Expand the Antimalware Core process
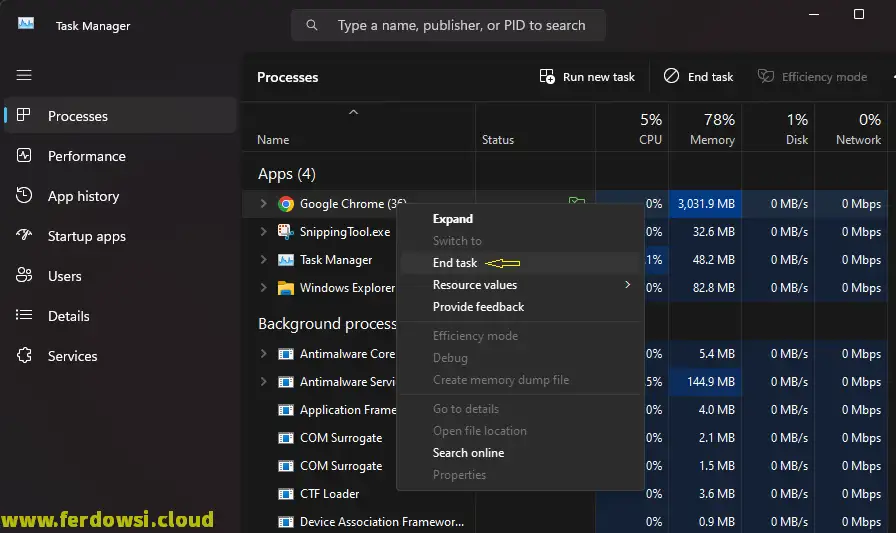The image size is (896, 533). [x=263, y=354]
